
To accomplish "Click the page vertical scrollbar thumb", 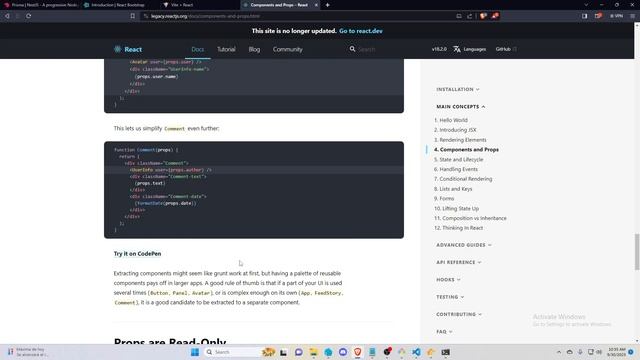I will pos(637,252).
